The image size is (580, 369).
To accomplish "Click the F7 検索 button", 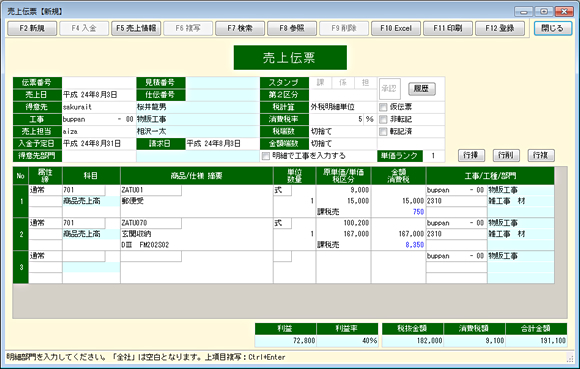I will 240,28.
